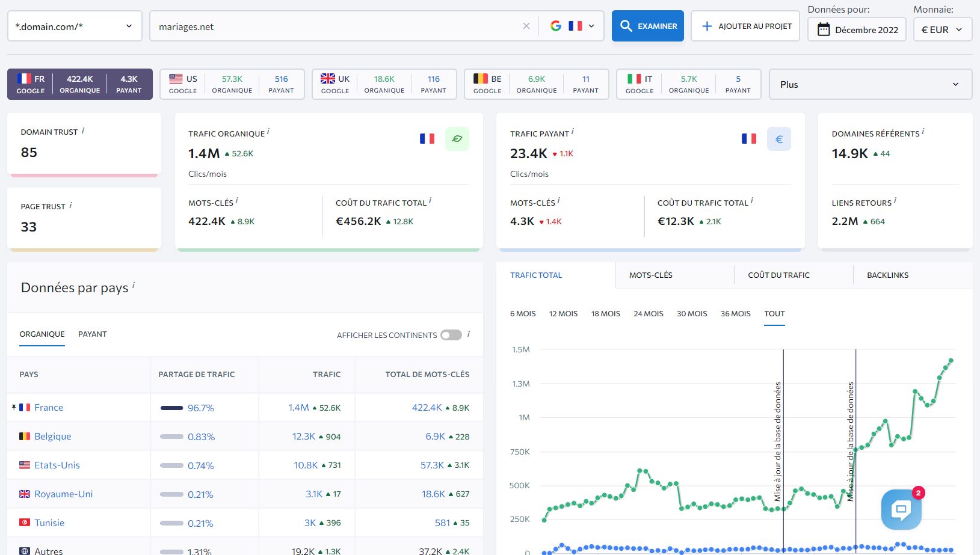The image size is (980, 555).
Task: Open the Belgique country link
Action: pyautogui.click(x=53, y=436)
